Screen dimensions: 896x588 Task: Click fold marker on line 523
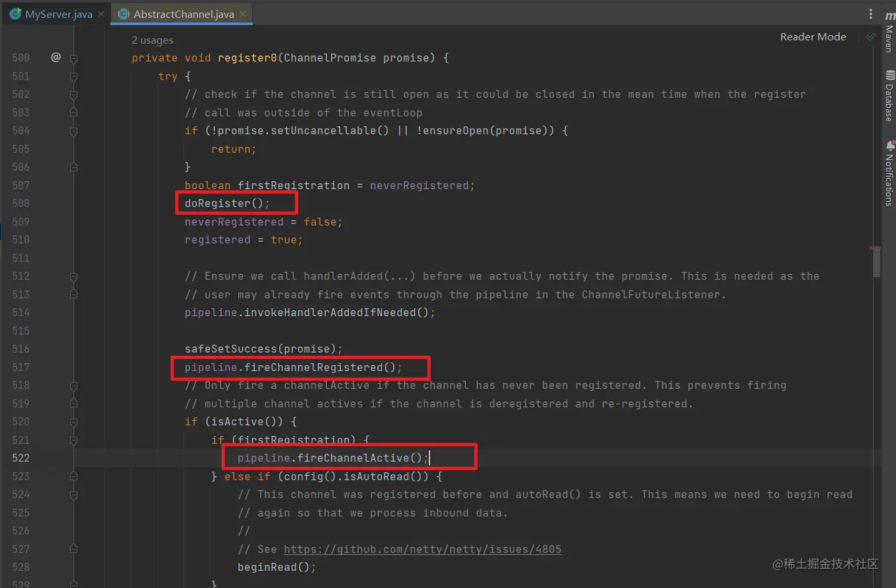(x=73, y=476)
